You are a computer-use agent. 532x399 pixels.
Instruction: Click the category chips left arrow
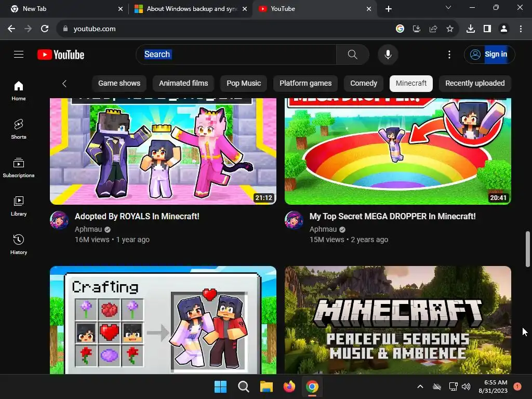pyautogui.click(x=64, y=84)
